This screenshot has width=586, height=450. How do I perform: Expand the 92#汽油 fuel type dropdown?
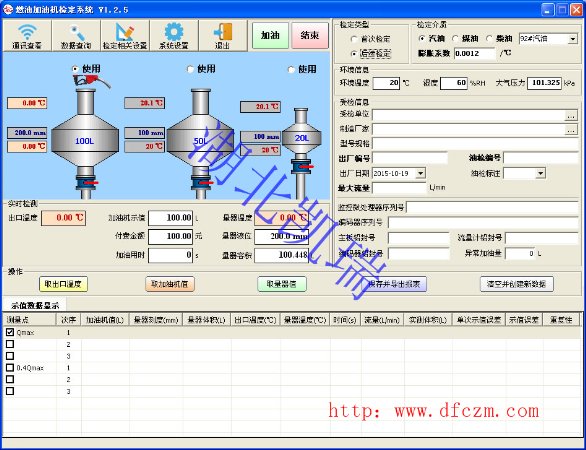[573, 39]
